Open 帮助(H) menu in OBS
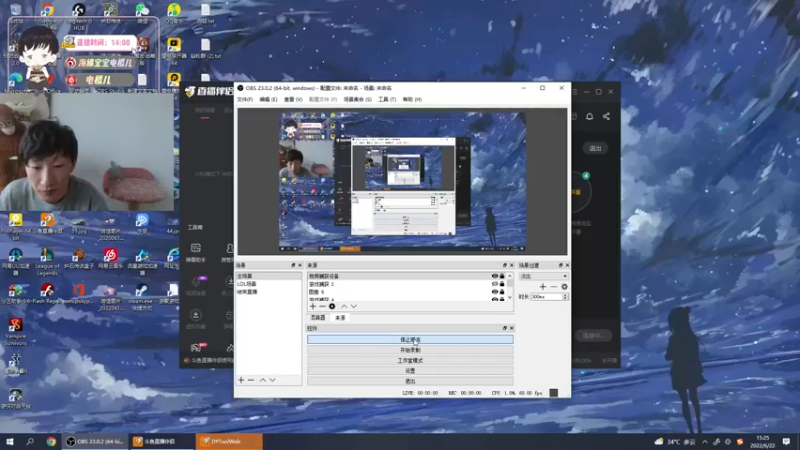The height and width of the screenshot is (450, 800). (x=412, y=99)
